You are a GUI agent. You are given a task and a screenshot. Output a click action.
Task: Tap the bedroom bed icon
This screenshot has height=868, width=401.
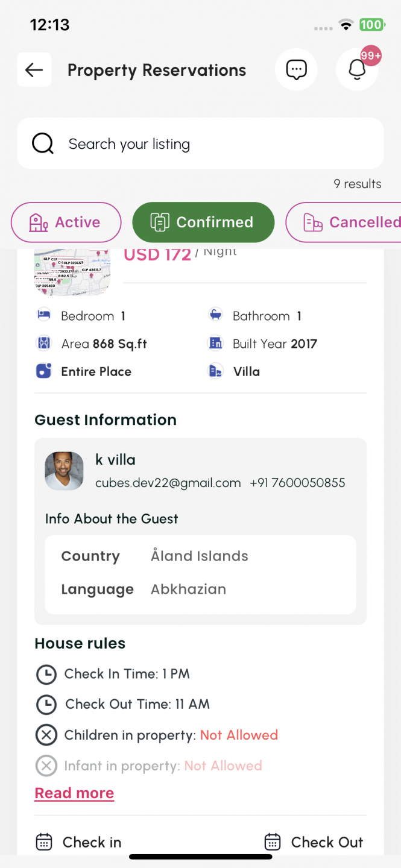(x=43, y=315)
